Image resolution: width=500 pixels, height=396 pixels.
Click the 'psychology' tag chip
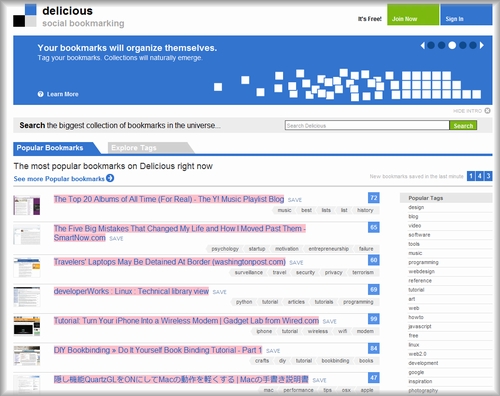point(225,249)
